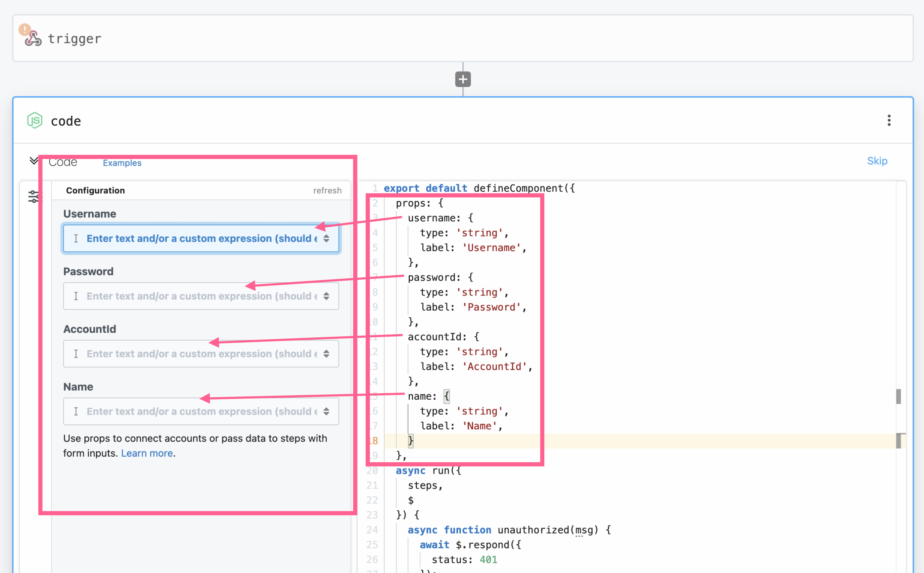Click the label: 'Name' code line
The height and width of the screenshot is (573, 924).
click(461, 426)
